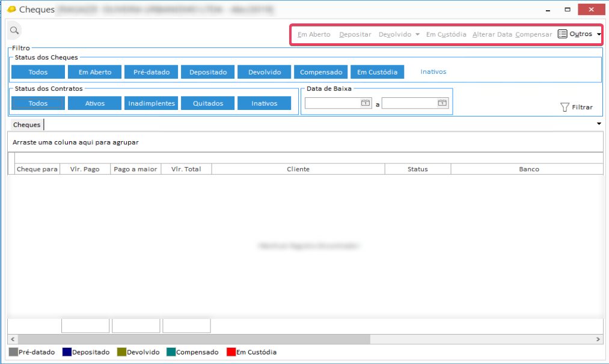Viewport: 609px width, 364px height.
Task: Select the Em Custódia status button
Action: click(x=377, y=72)
